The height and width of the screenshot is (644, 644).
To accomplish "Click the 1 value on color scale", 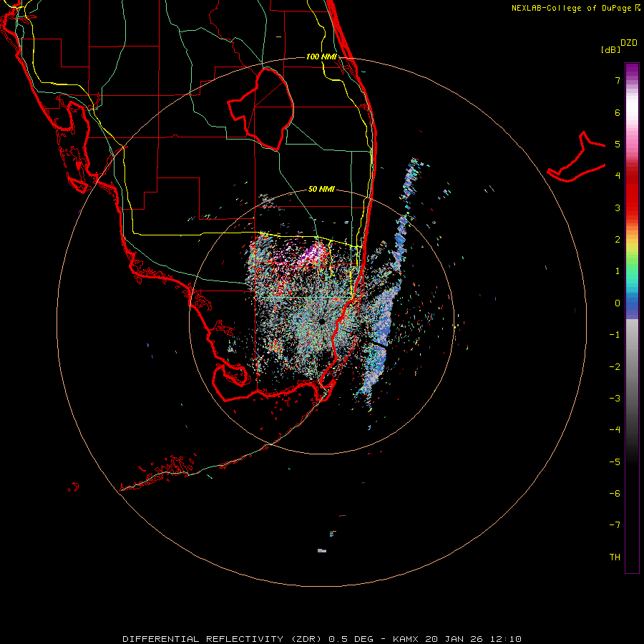I will [618, 271].
